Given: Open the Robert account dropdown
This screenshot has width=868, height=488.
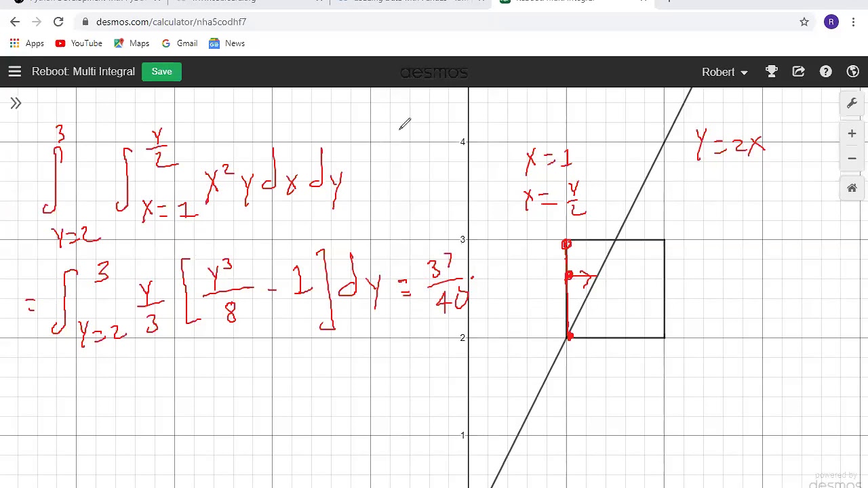Looking at the screenshot, I should [x=724, y=72].
